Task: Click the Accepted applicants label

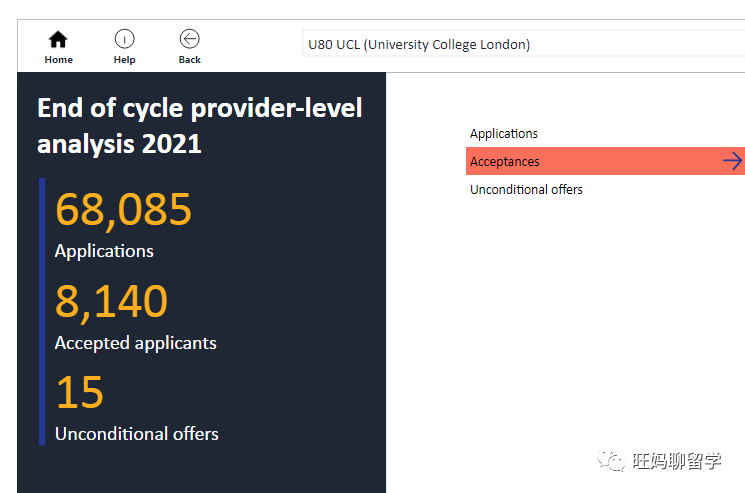Action: click(135, 343)
